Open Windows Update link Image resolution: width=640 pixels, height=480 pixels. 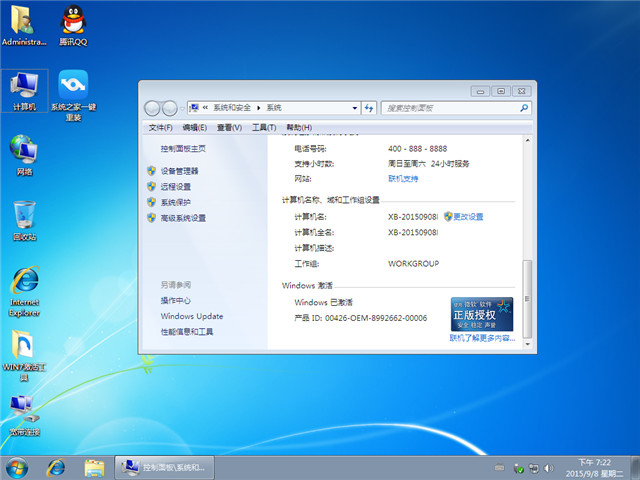pyautogui.click(x=192, y=316)
